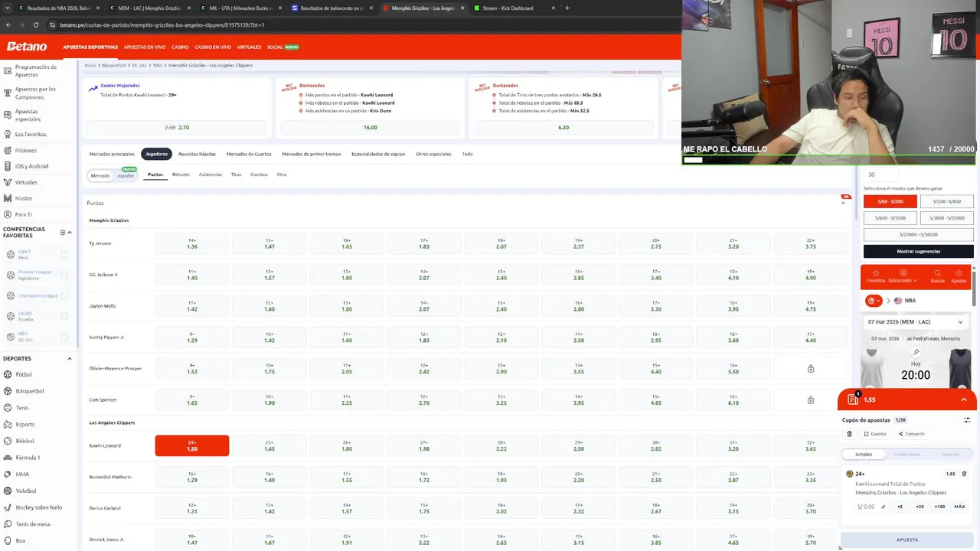Open Los favoritos medal icon
This screenshot has width=980, height=551.
pyautogui.click(x=7, y=134)
